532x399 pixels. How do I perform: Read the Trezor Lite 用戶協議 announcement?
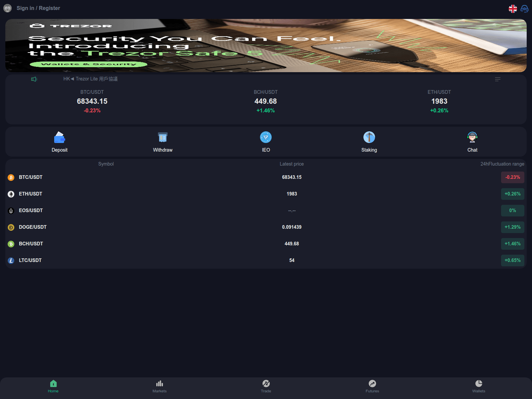pos(90,79)
